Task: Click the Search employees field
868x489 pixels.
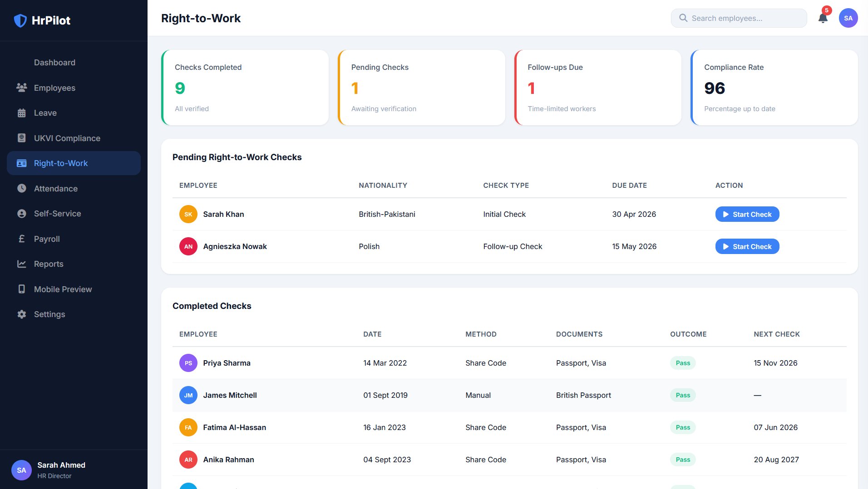Action: coord(739,18)
